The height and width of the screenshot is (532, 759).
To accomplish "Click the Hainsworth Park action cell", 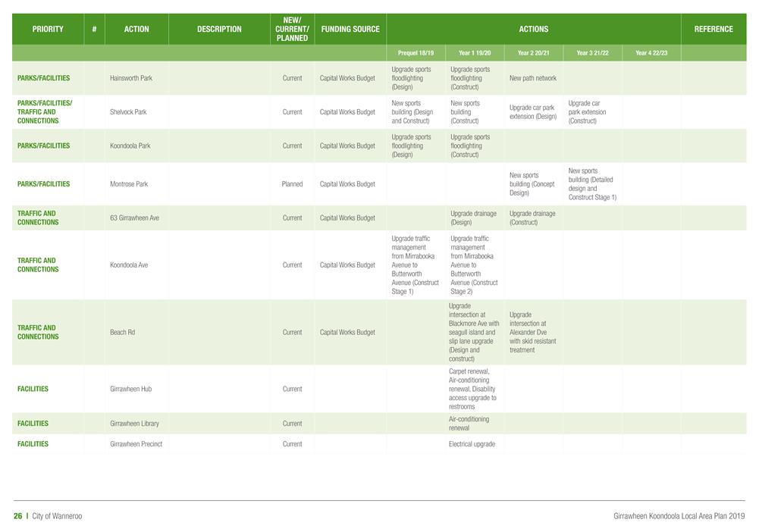I will (x=131, y=78).
